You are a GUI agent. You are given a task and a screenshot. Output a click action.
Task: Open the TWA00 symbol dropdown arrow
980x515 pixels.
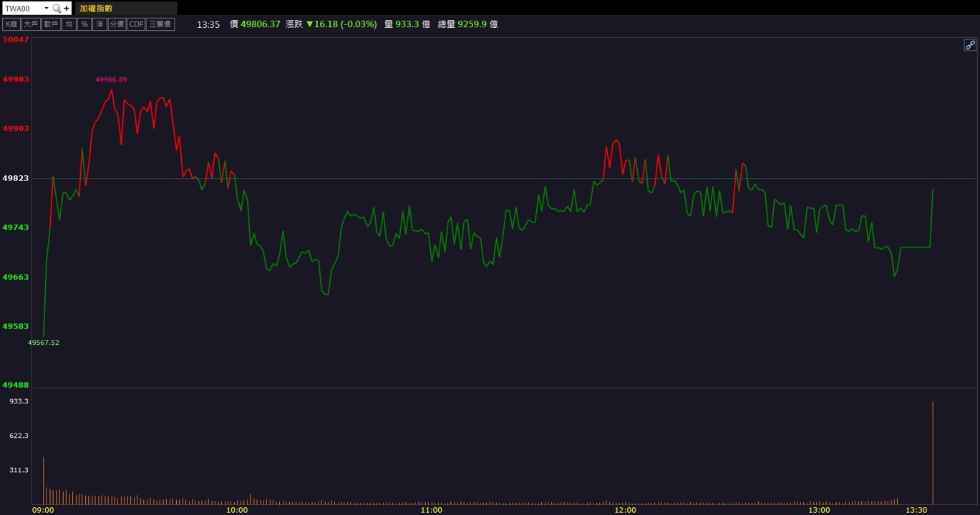click(x=47, y=9)
